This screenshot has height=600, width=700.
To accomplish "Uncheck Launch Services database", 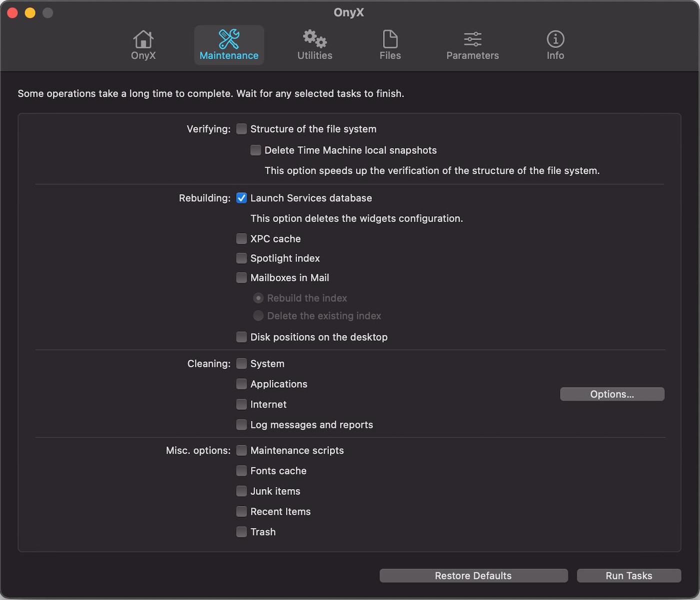I will (x=241, y=198).
